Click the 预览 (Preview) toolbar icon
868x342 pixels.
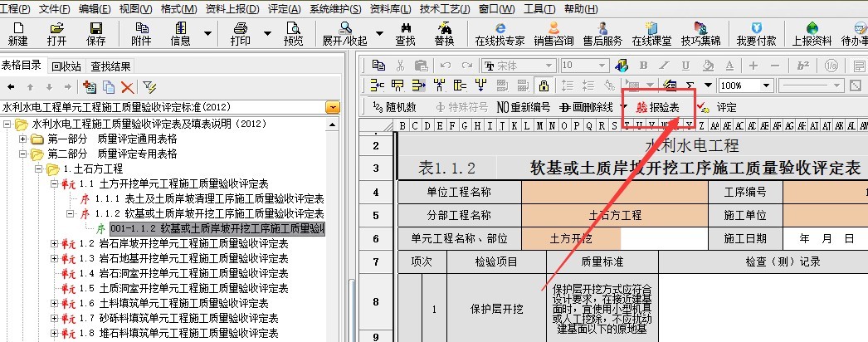coord(293,34)
